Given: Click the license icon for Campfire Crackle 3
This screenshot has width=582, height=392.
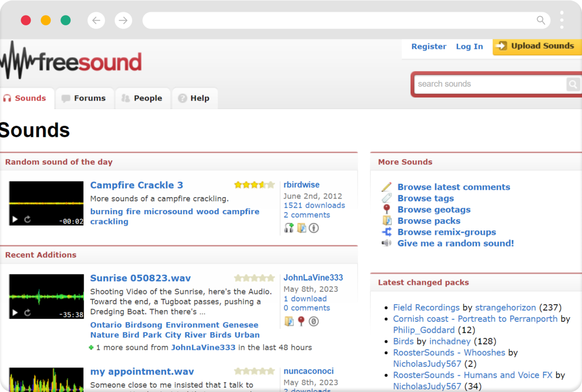Looking at the screenshot, I should [x=314, y=228].
